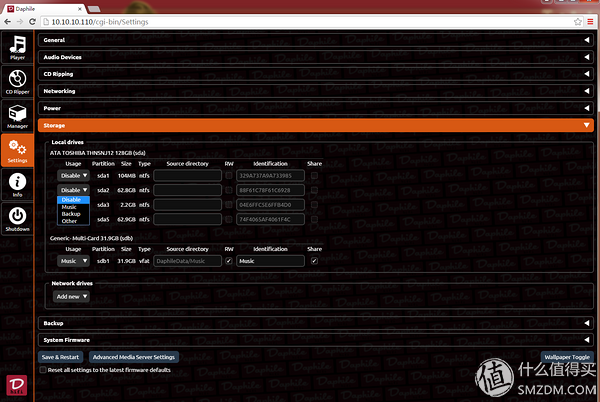Select the Settings gear icon
The image size is (600, 402).
tap(17, 149)
